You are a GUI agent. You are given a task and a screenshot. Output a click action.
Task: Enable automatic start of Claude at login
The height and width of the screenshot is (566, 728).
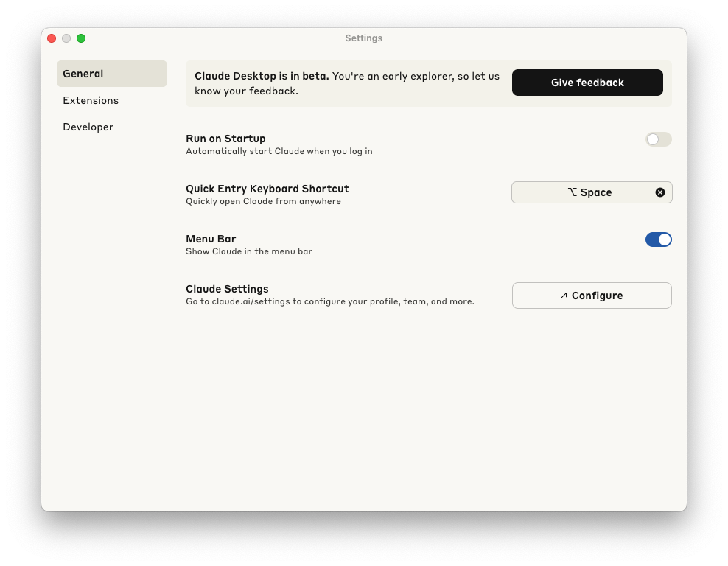click(x=658, y=139)
